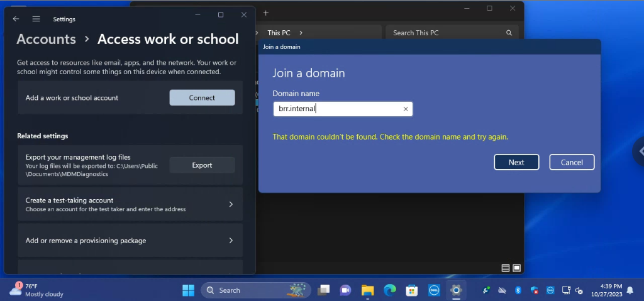Open Microsoft Store from the taskbar

(411, 290)
